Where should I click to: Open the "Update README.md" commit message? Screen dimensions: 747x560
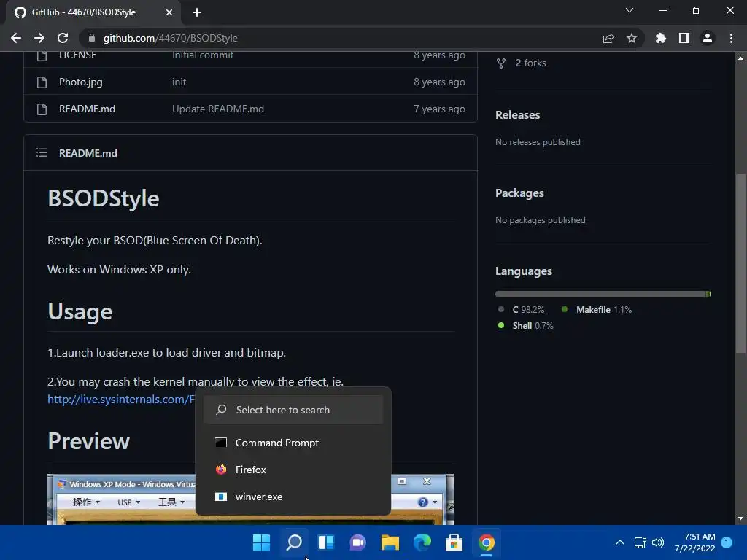click(218, 109)
